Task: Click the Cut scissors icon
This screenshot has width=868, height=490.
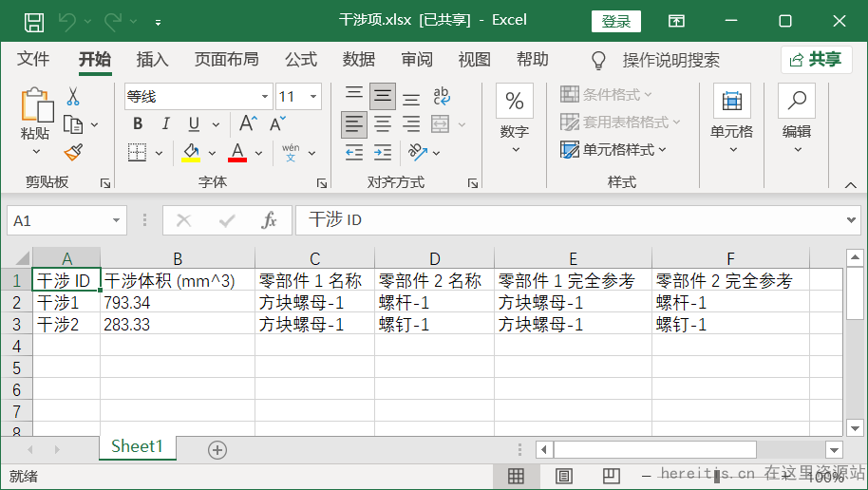Action: pos(72,96)
